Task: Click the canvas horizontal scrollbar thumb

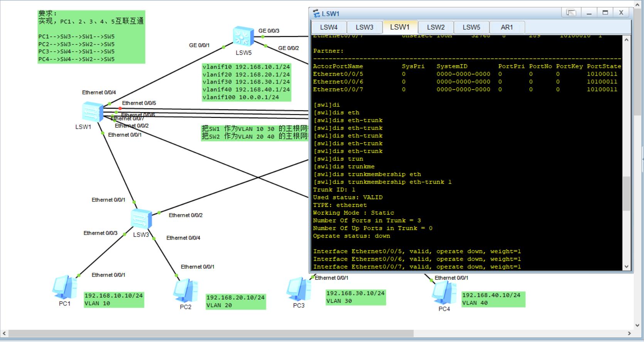Action: click(211, 334)
